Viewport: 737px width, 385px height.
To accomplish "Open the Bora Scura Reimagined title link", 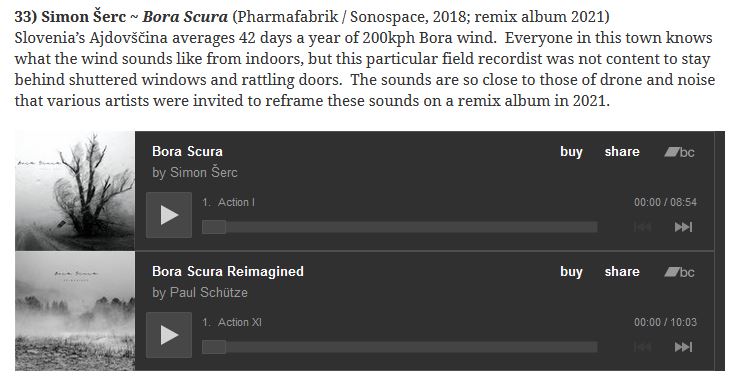I will [228, 271].
